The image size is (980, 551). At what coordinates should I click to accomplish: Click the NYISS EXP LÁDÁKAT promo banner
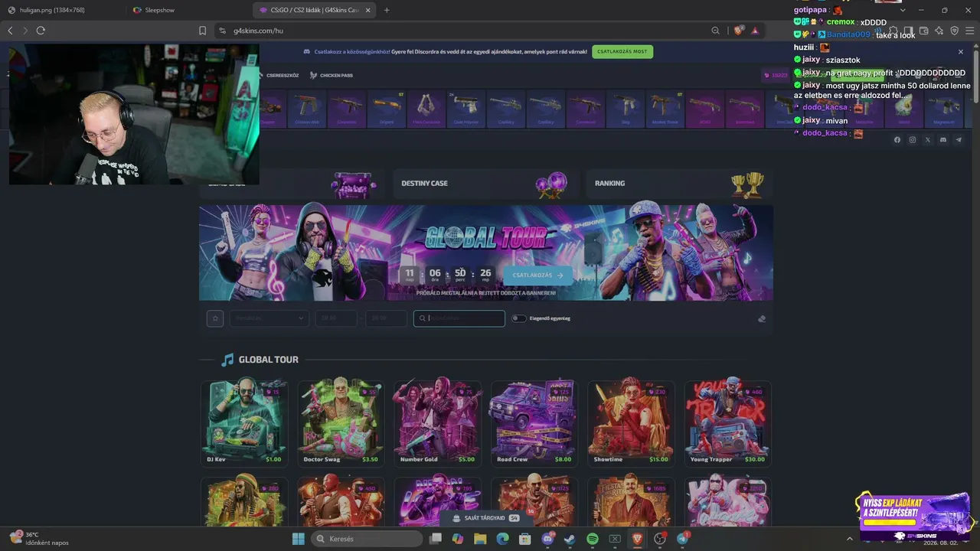(913, 514)
